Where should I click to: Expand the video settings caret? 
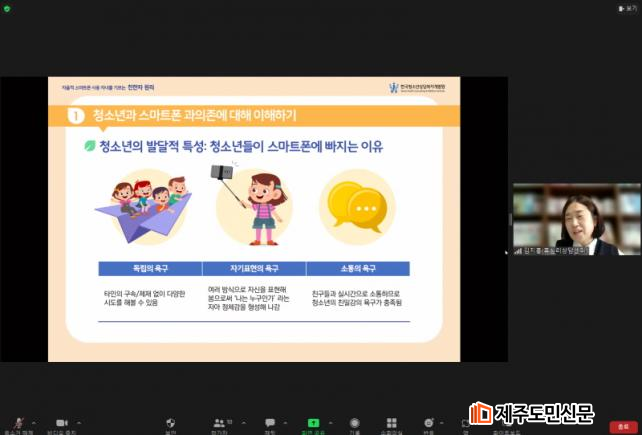coord(78,422)
